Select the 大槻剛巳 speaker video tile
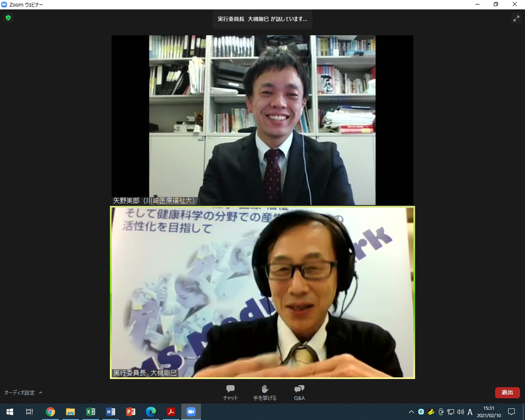 [x=262, y=292]
